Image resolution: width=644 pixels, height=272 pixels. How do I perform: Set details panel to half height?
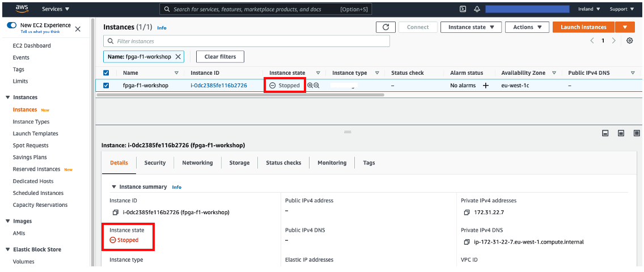[621, 133]
